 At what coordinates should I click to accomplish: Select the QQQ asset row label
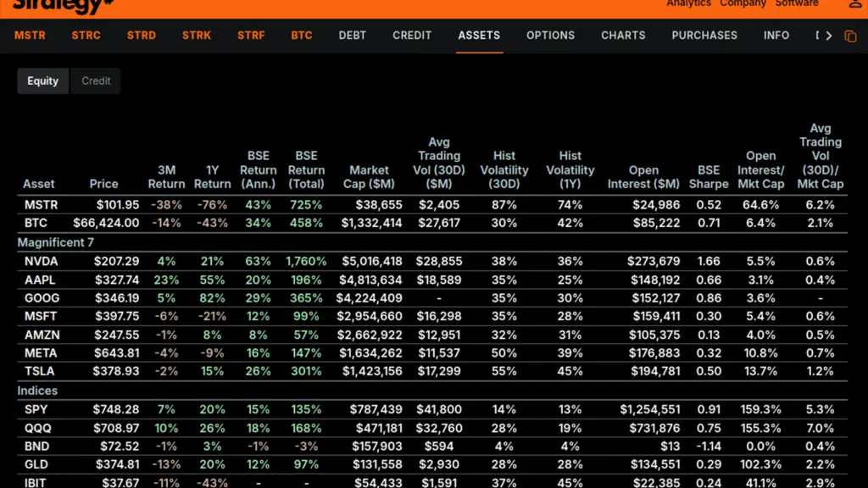tap(37, 428)
